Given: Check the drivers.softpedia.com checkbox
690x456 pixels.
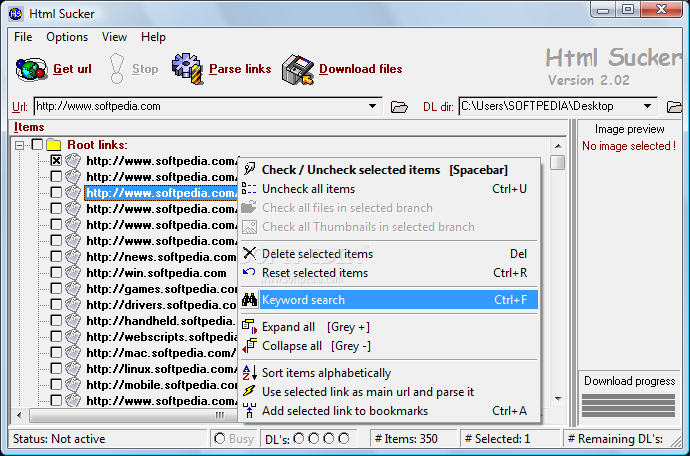Looking at the screenshot, I should pyautogui.click(x=56, y=305).
